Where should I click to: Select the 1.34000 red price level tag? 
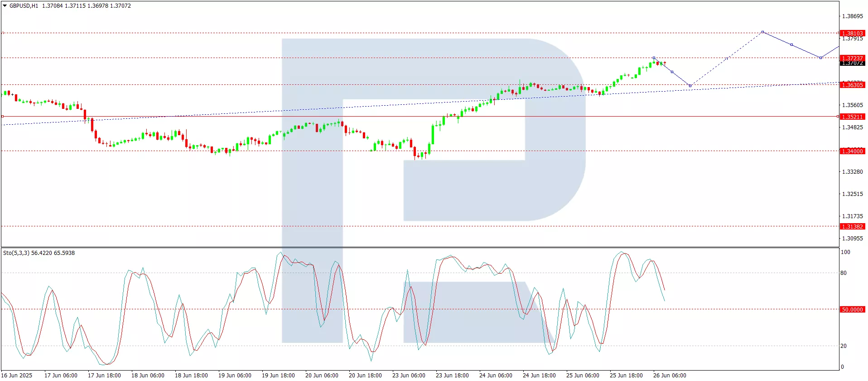(852, 151)
